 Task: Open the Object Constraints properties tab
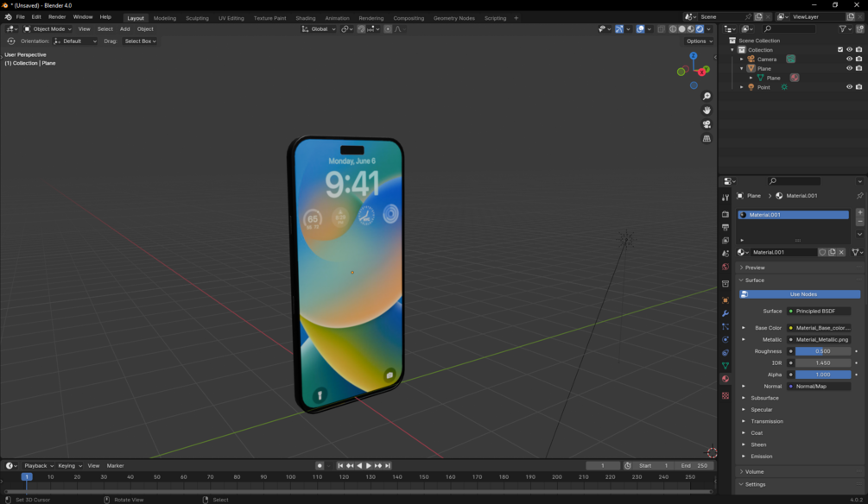point(725,352)
